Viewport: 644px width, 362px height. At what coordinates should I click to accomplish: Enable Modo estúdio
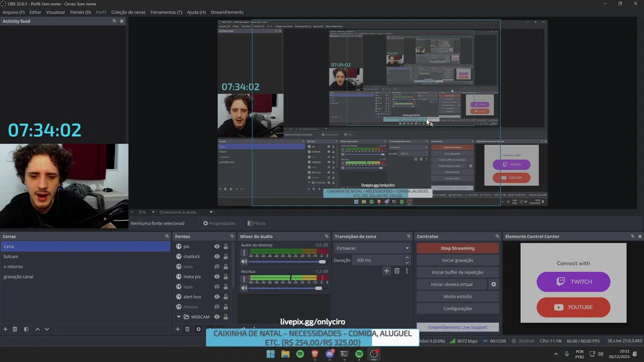pyautogui.click(x=458, y=296)
